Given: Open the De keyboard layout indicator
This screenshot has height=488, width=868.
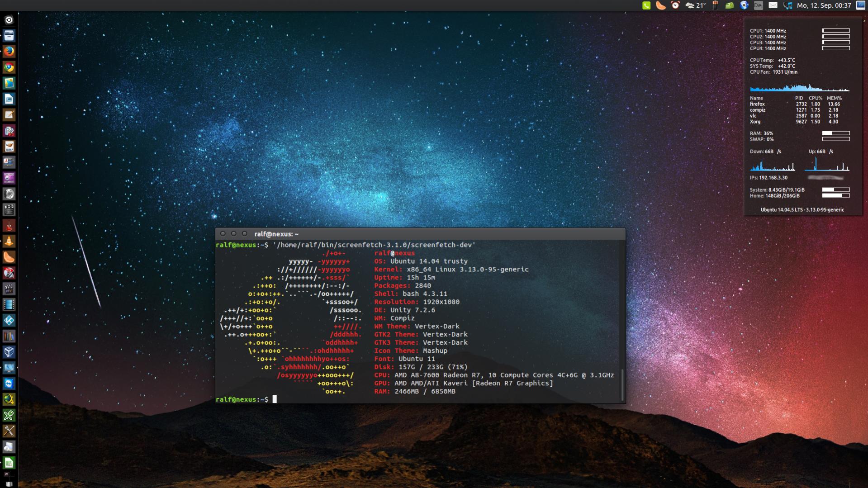Looking at the screenshot, I should coord(759,5).
